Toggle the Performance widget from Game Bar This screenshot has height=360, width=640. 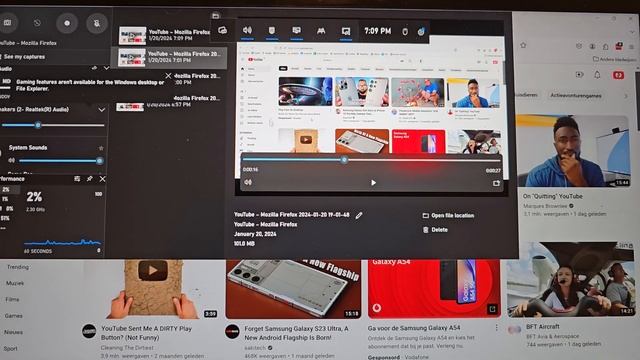click(x=297, y=31)
